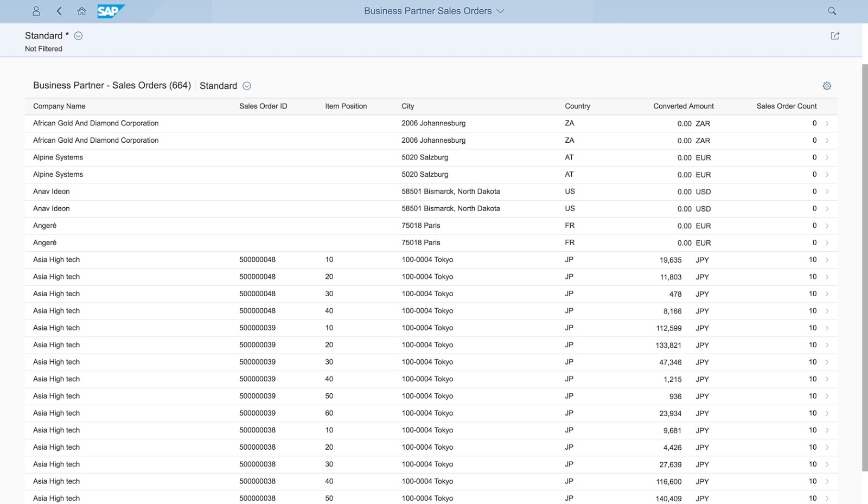Navigate back using the back arrow
This screenshot has width=868, height=504.
(59, 11)
